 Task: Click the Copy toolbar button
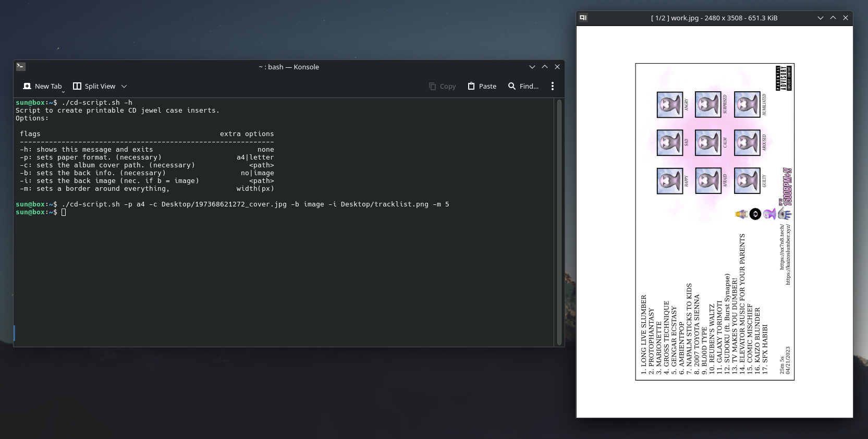(x=442, y=86)
